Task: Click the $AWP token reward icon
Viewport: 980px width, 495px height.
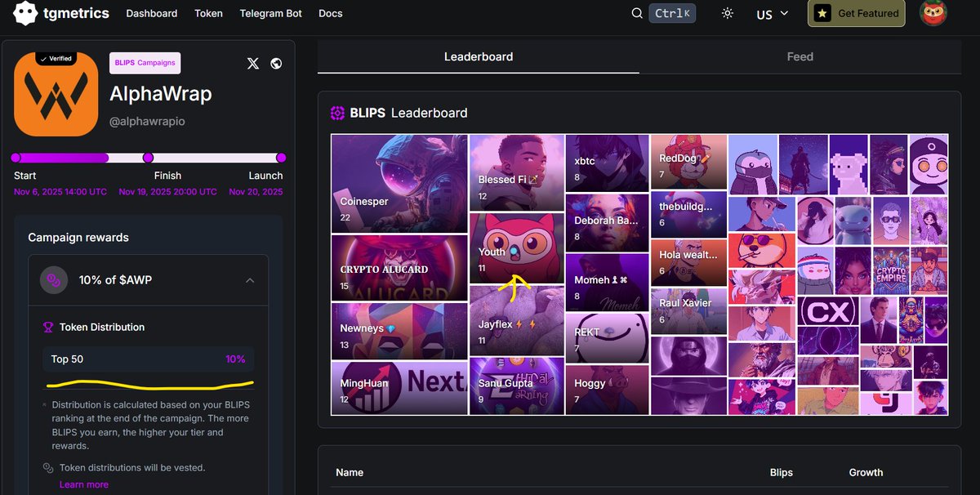Action: (55, 280)
